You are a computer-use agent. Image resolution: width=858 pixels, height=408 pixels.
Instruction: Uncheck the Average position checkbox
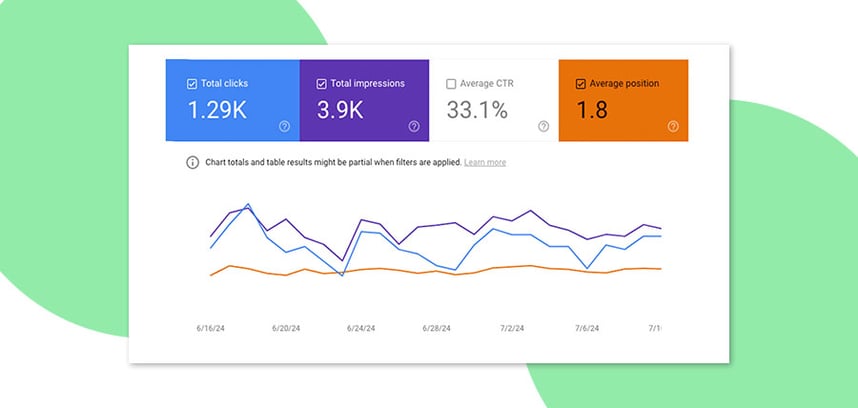coord(581,84)
